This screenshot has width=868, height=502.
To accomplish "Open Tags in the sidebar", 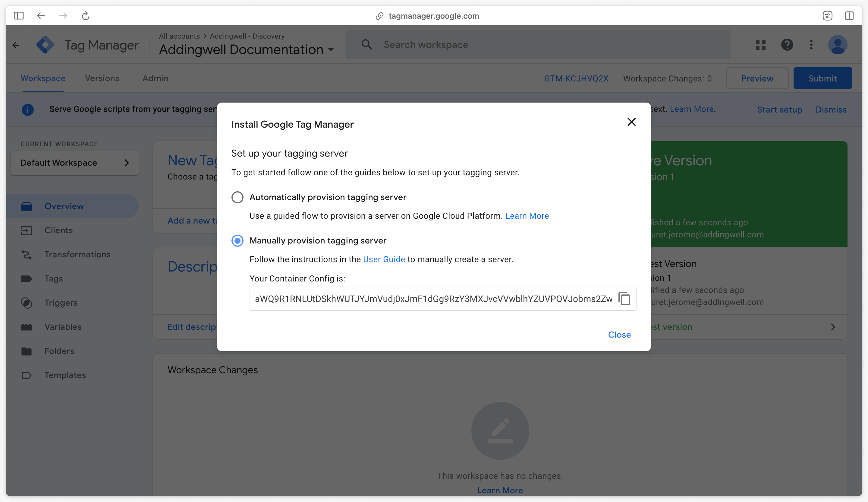I will [53, 278].
